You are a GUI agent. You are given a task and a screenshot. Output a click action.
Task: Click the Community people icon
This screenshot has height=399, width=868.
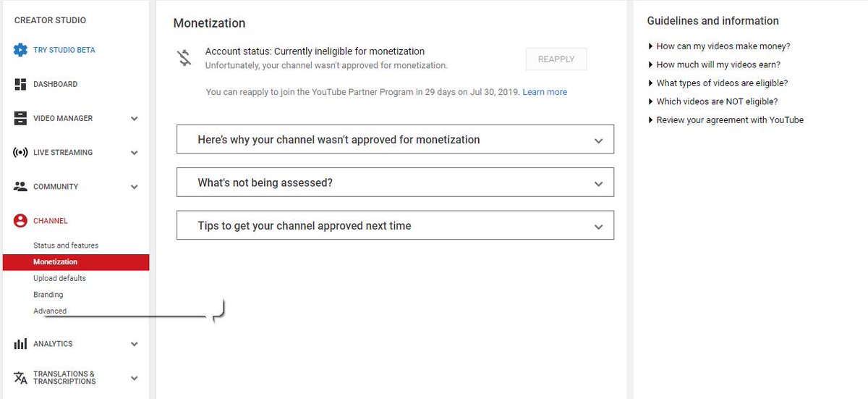(x=20, y=186)
